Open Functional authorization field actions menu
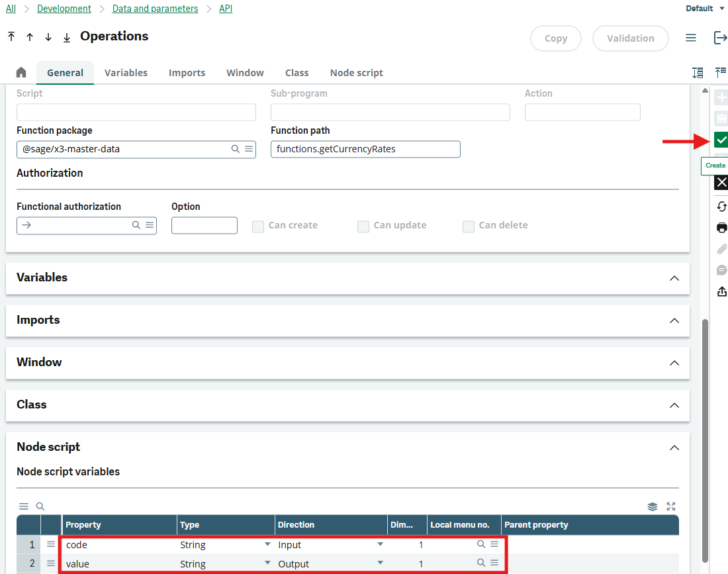The height and width of the screenshot is (574, 728). click(150, 225)
